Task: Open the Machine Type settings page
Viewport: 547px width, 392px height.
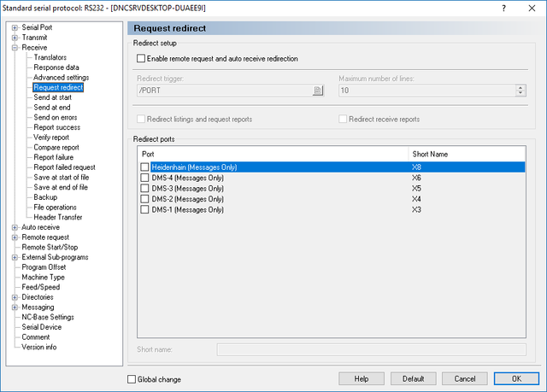Action: tap(43, 278)
